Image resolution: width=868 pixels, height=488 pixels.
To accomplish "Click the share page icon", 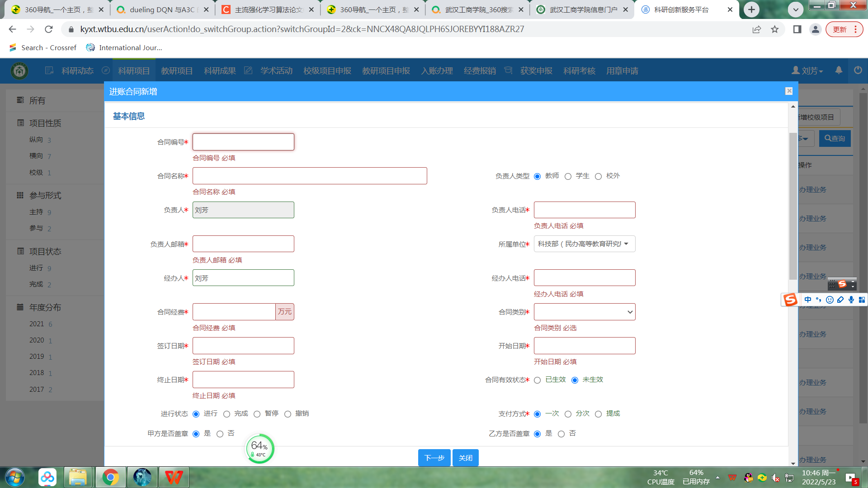I will [x=756, y=29].
